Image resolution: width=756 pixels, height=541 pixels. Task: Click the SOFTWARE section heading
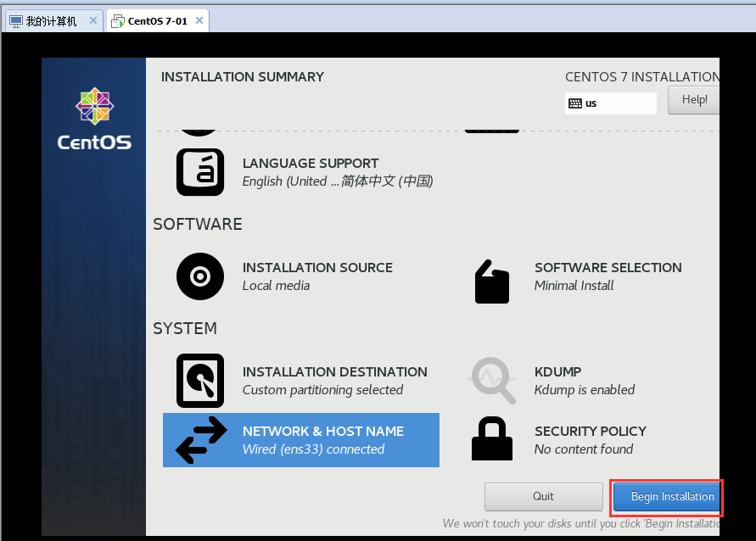click(198, 224)
